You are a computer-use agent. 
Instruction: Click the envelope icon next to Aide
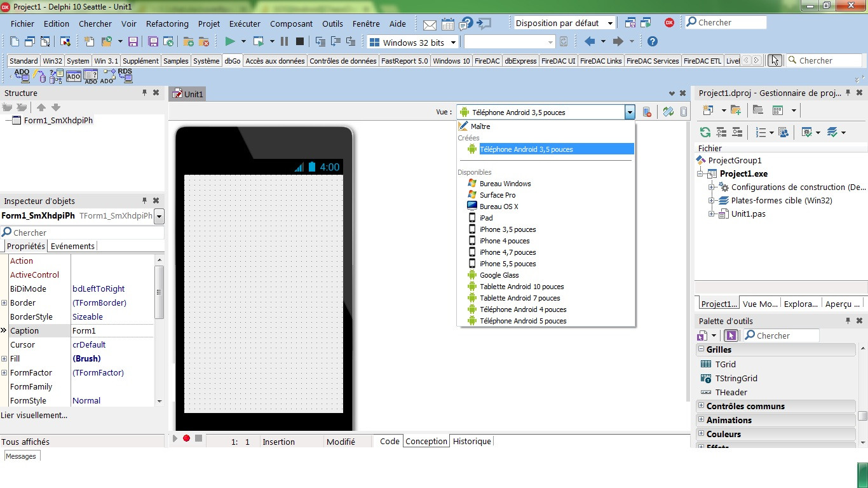pyautogui.click(x=430, y=24)
